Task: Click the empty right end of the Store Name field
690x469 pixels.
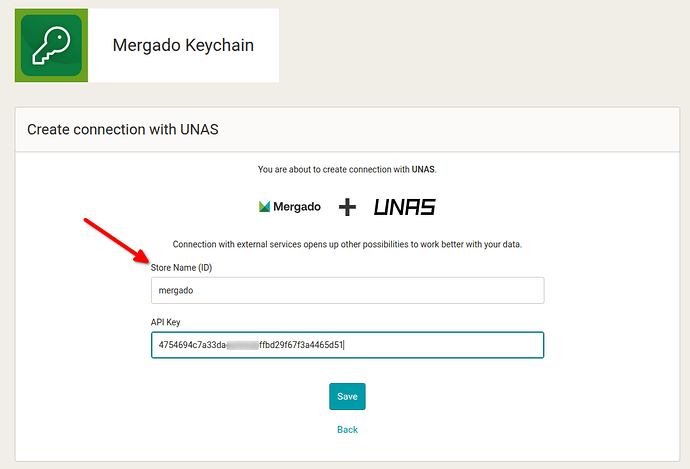Action: [500, 290]
